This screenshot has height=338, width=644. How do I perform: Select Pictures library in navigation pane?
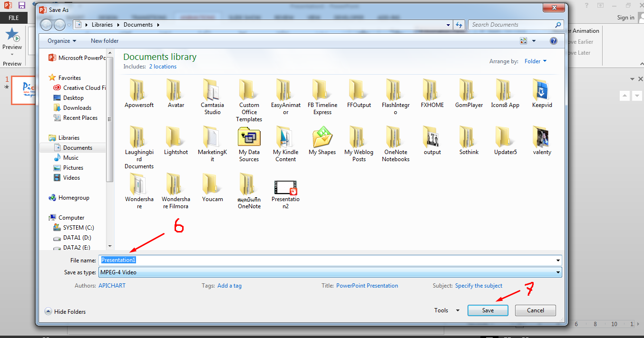point(68,168)
